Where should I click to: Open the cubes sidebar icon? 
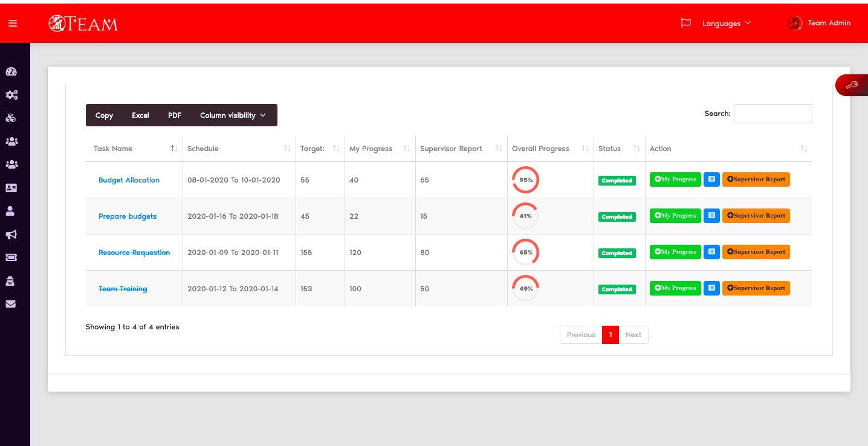tap(11, 118)
